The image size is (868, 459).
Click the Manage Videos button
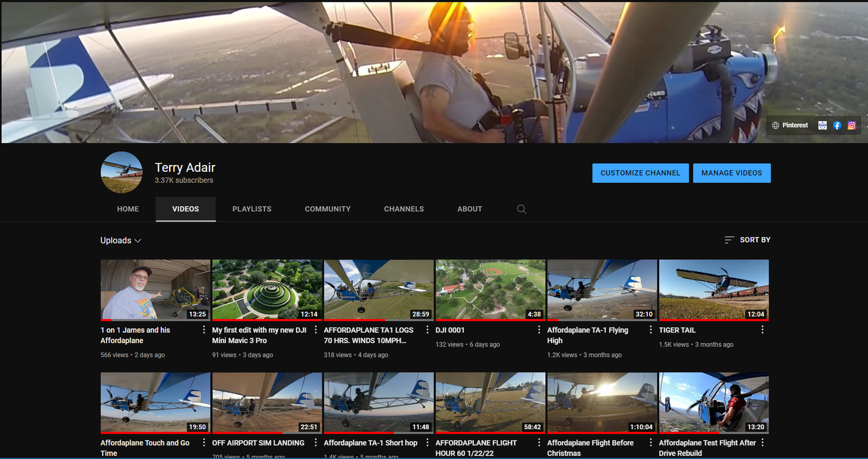[x=731, y=173]
